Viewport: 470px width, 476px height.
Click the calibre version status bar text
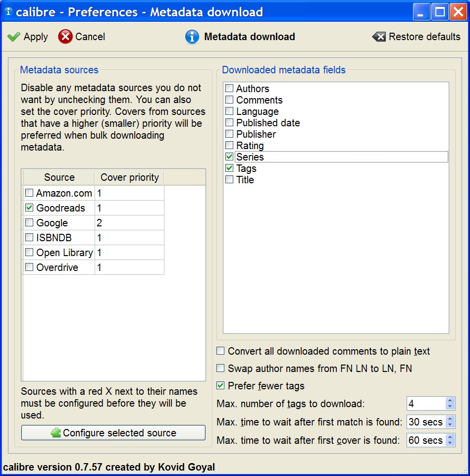coord(109,467)
